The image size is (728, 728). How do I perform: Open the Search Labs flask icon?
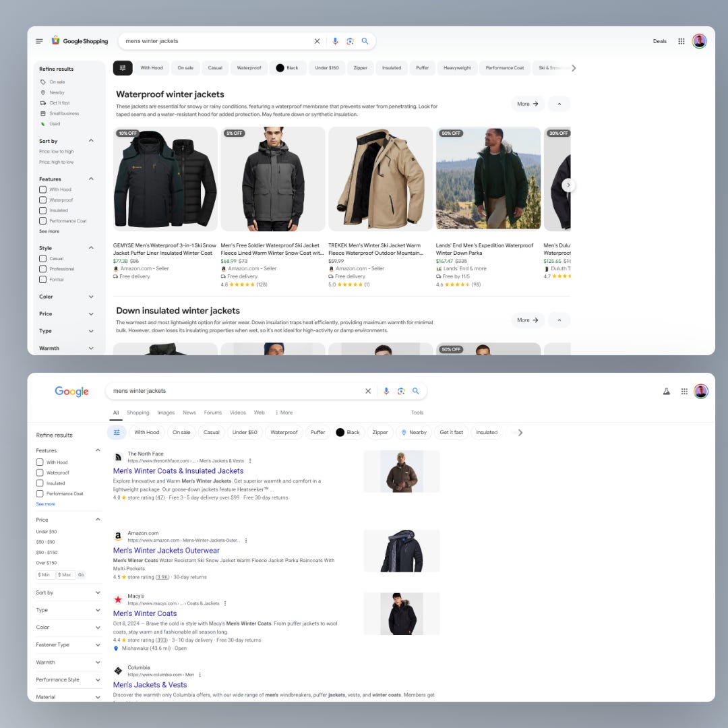coord(667,391)
